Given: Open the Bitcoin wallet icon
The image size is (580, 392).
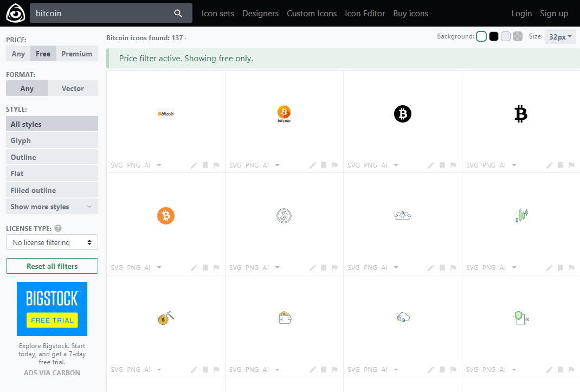Looking at the screenshot, I should point(285,318).
